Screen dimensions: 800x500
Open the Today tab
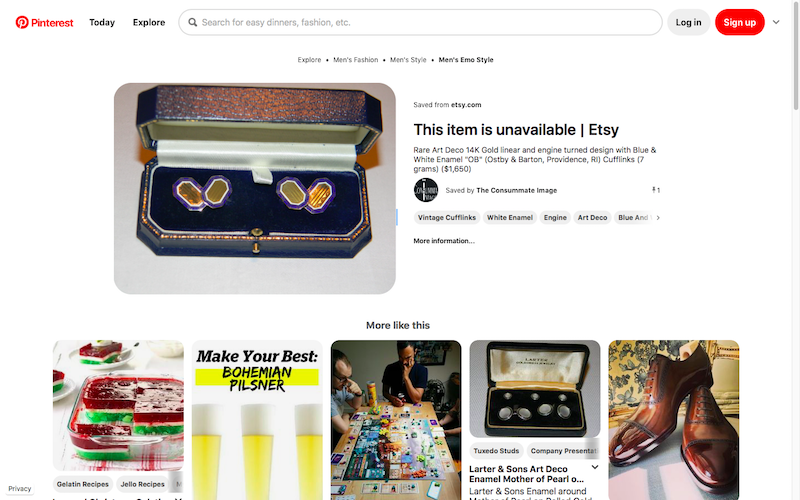click(x=102, y=22)
